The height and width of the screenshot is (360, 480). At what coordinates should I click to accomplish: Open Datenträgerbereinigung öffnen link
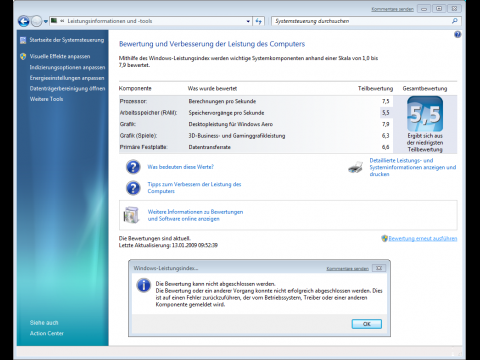click(x=67, y=88)
